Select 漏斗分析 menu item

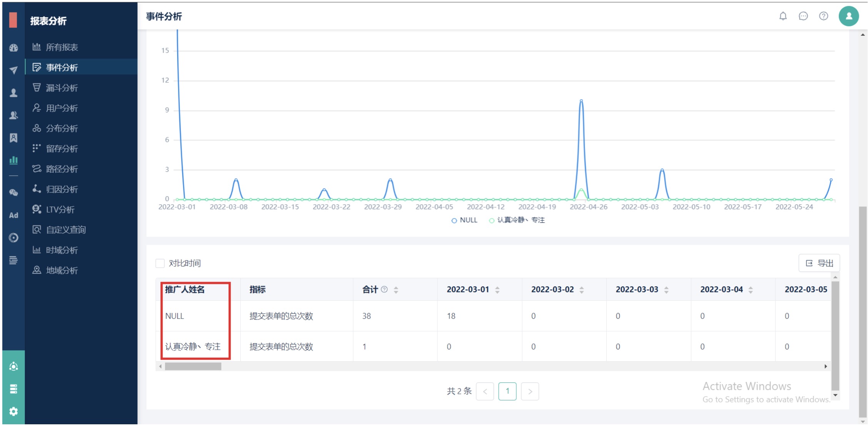click(x=81, y=88)
